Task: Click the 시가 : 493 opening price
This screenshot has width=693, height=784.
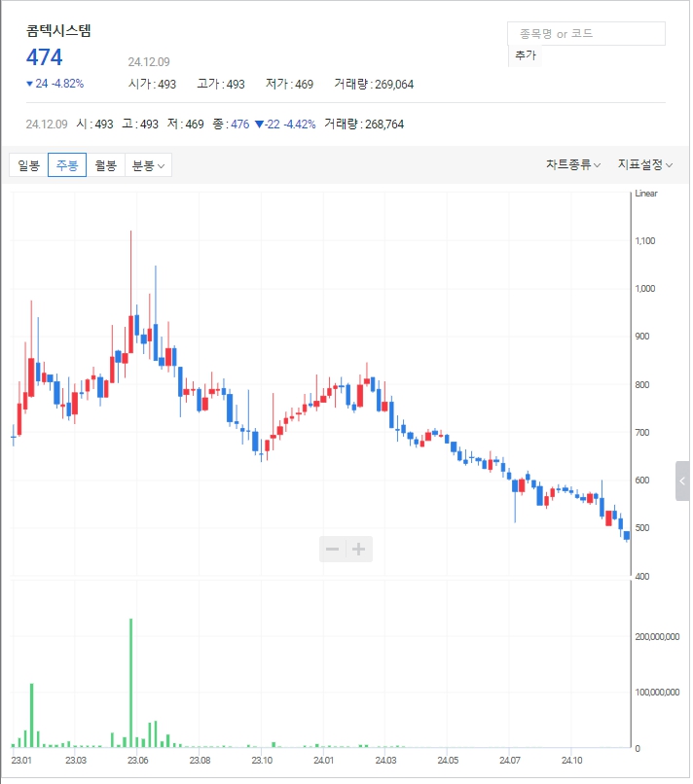Action: [152, 84]
